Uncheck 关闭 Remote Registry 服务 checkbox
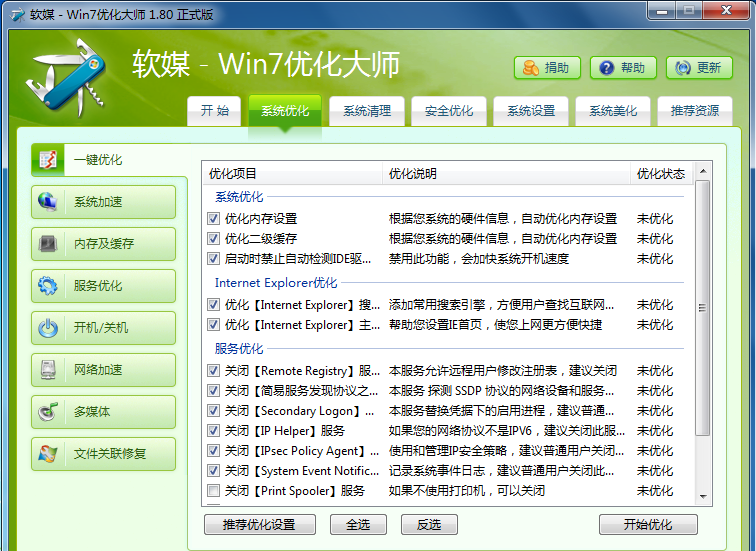 click(213, 371)
